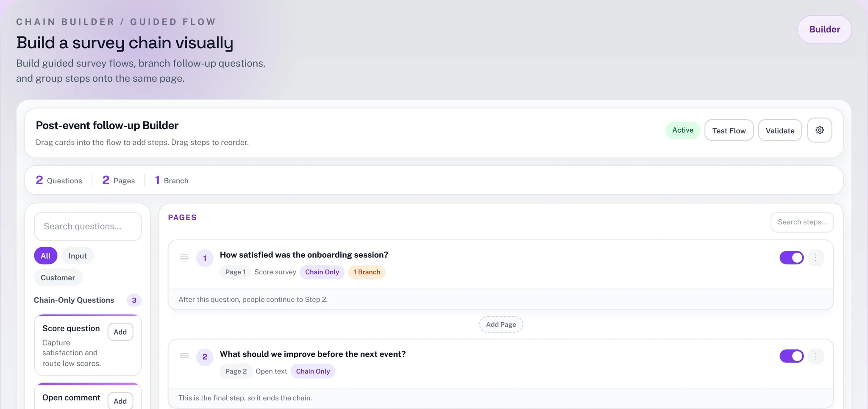Image resolution: width=868 pixels, height=409 pixels.
Task: Click the Chain-Only Questions count badge
Action: tap(134, 300)
